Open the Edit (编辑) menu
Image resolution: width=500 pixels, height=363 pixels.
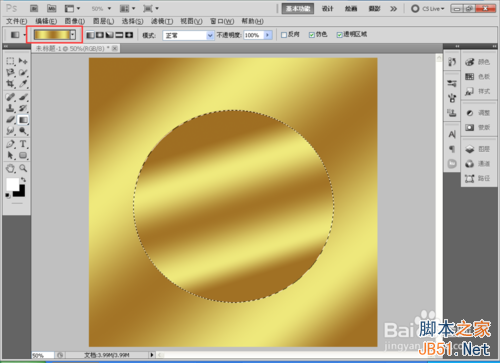coord(46,21)
